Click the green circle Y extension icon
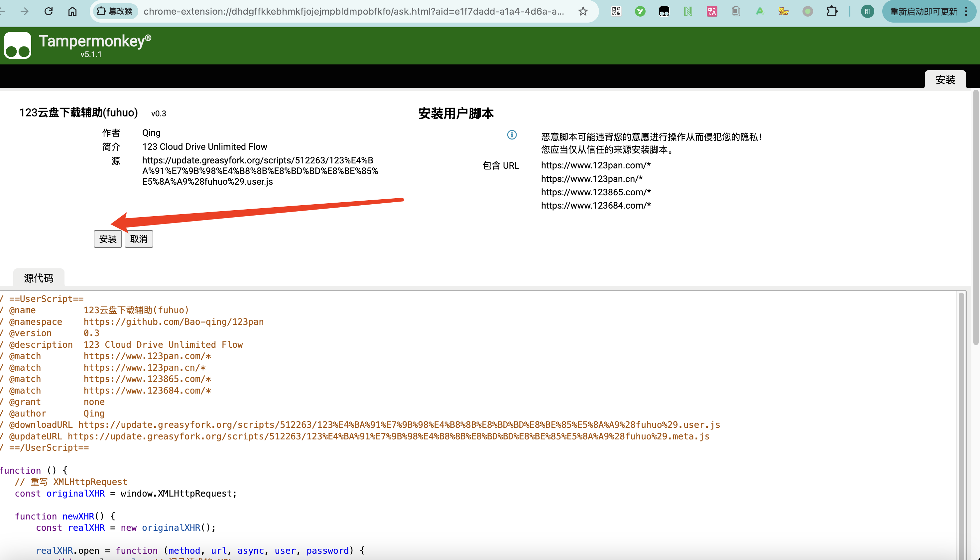The height and width of the screenshot is (560, 980). tap(640, 12)
